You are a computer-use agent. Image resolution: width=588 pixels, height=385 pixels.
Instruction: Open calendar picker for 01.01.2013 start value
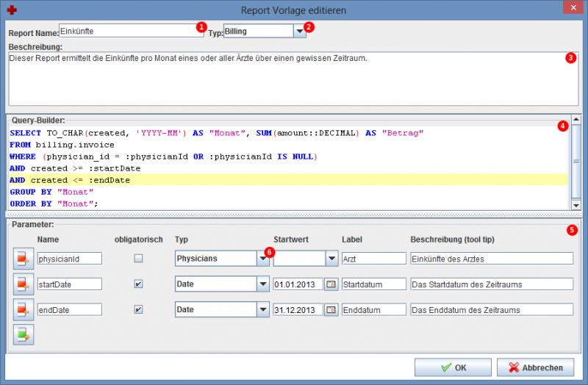(x=331, y=284)
